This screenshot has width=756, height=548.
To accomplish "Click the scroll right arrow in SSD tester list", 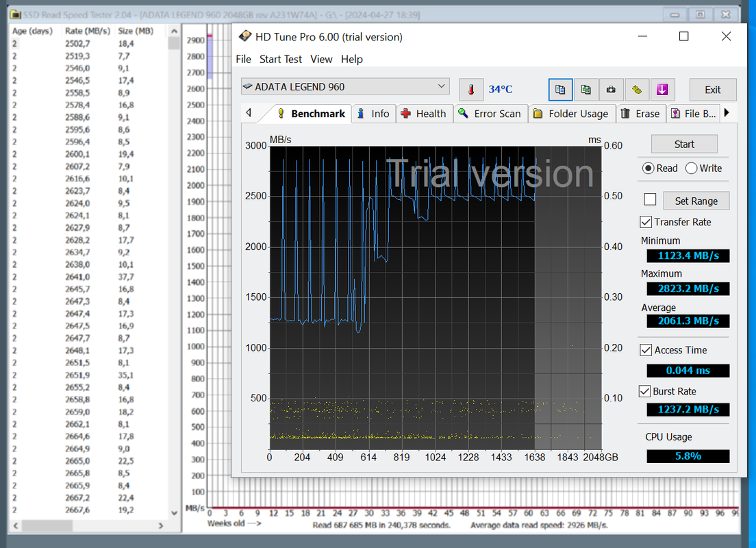I will pos(161,526).
